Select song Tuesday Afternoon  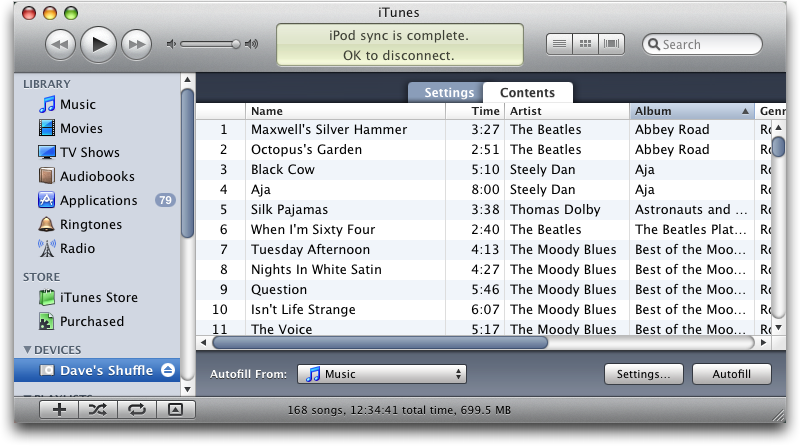310,250
